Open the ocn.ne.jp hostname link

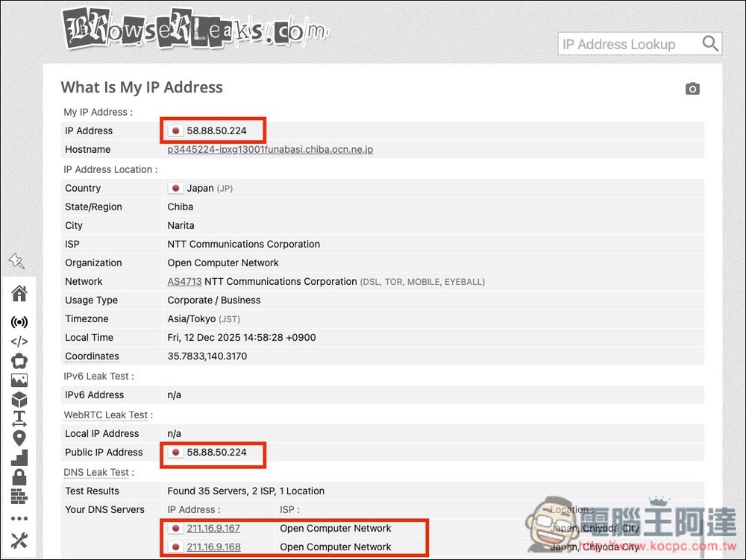click(270, 150)
